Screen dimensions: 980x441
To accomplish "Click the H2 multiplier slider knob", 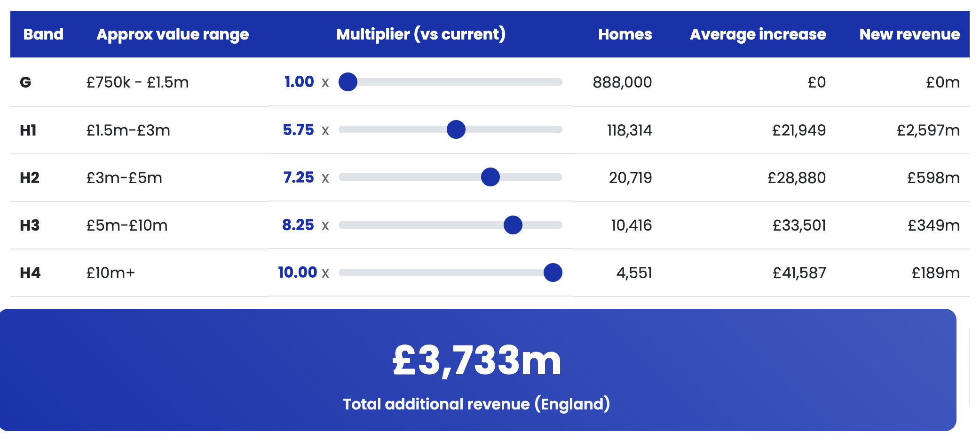I will pos(490,177).
